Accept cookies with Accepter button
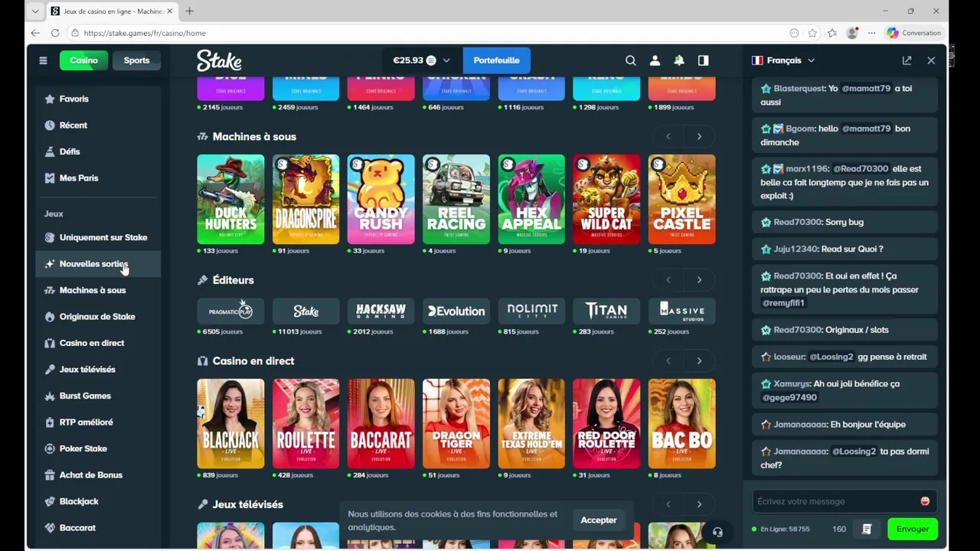The width and height of the screenshot is (980, 551). (x=599, y=520)
